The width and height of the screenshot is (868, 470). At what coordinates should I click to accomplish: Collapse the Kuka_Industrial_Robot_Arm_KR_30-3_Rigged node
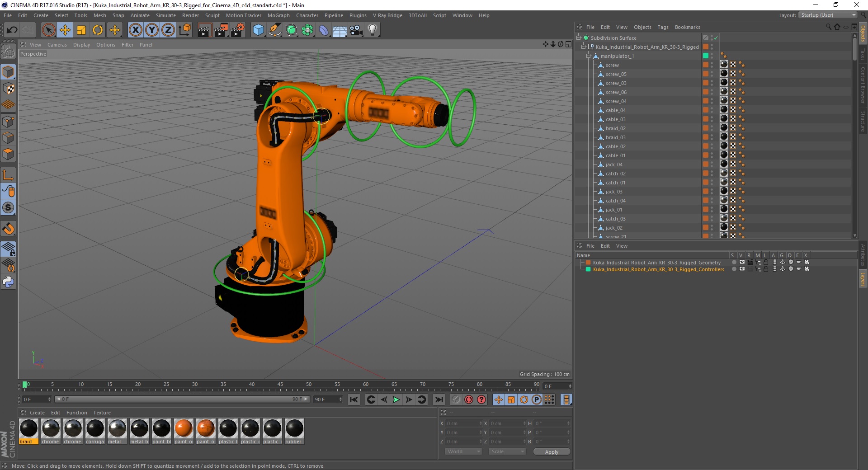[583, 47]
